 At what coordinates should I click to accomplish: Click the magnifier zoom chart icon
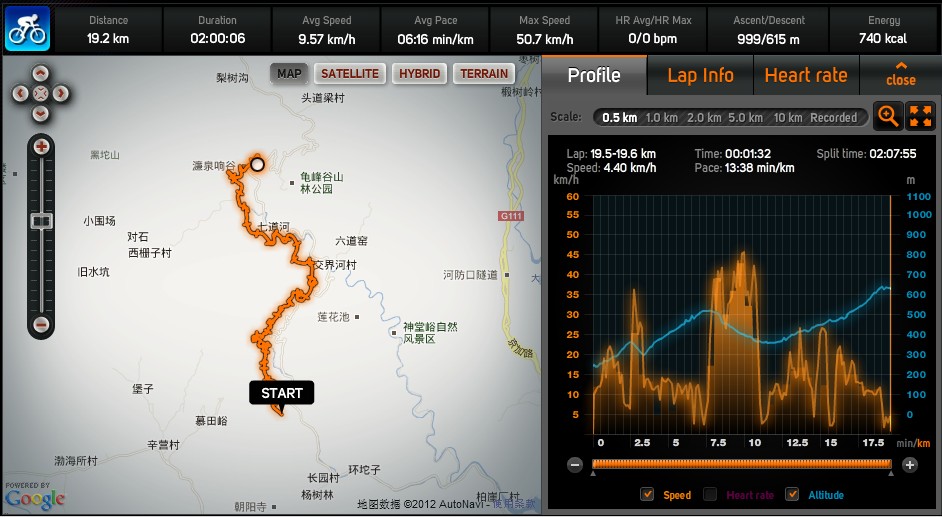[x=887, y=116]
